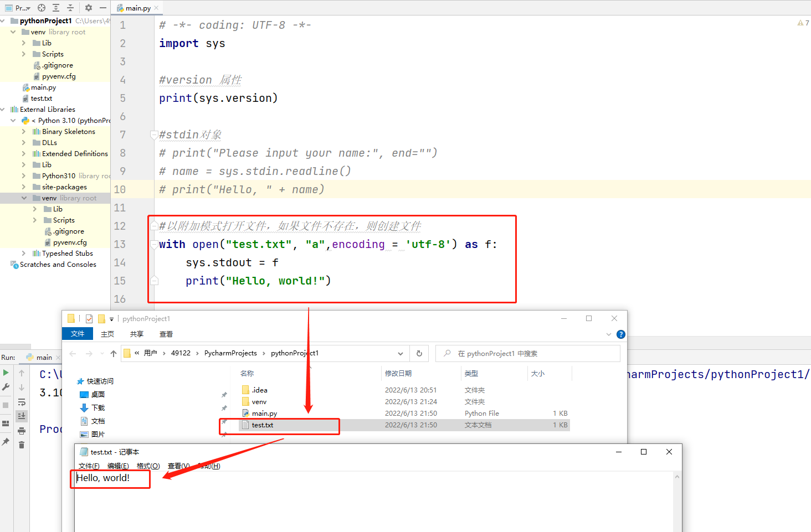This screenshot has width=811, height=532.
Task: Click PycharmProjects in Explorer breadcrumb
Action: [x=230, y=353]
